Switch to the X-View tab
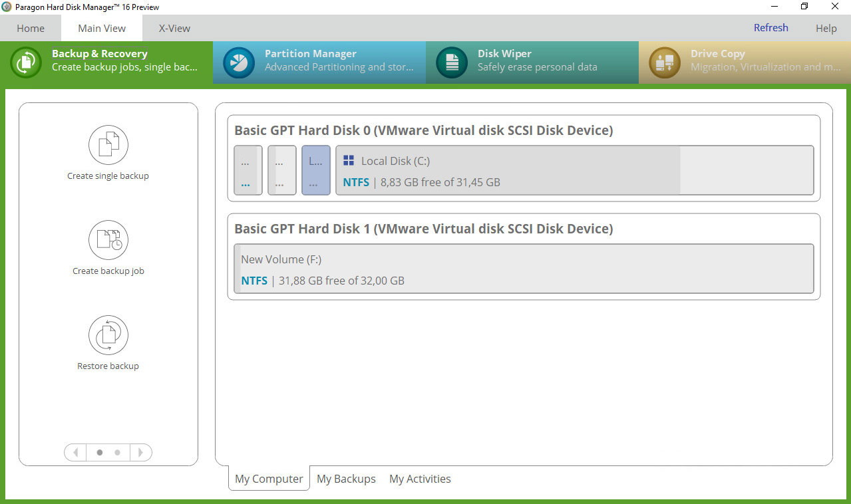The height and width of the screenshot is (504, 851). (174, 28)
